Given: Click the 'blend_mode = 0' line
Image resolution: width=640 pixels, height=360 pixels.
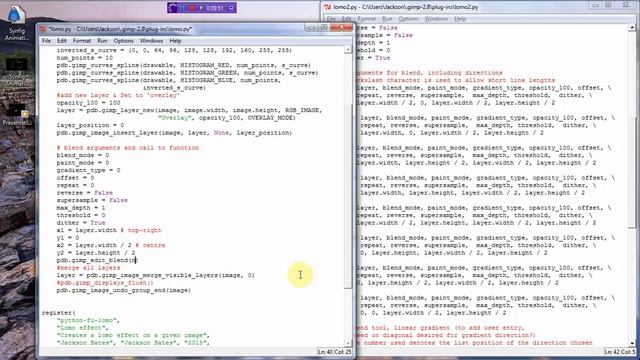Looking at the screenshot, I should click(x=82, y=155).
